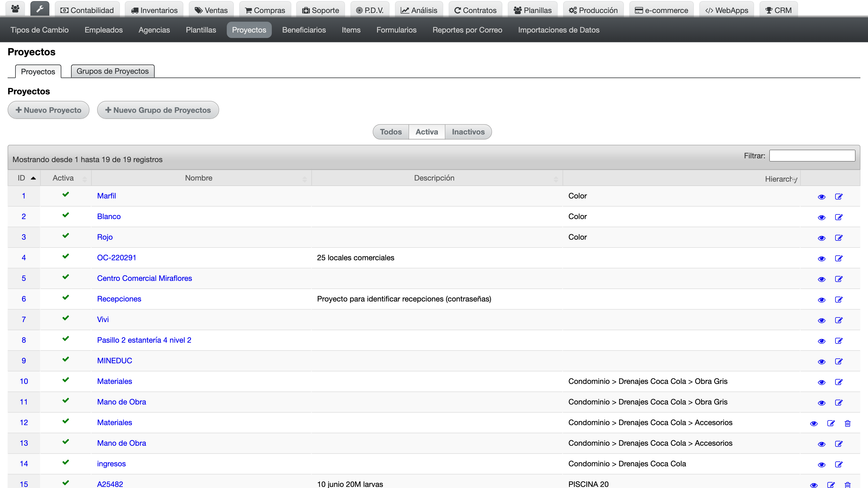
Task: Open the Marfil project link
Action: tap(107, 196)
